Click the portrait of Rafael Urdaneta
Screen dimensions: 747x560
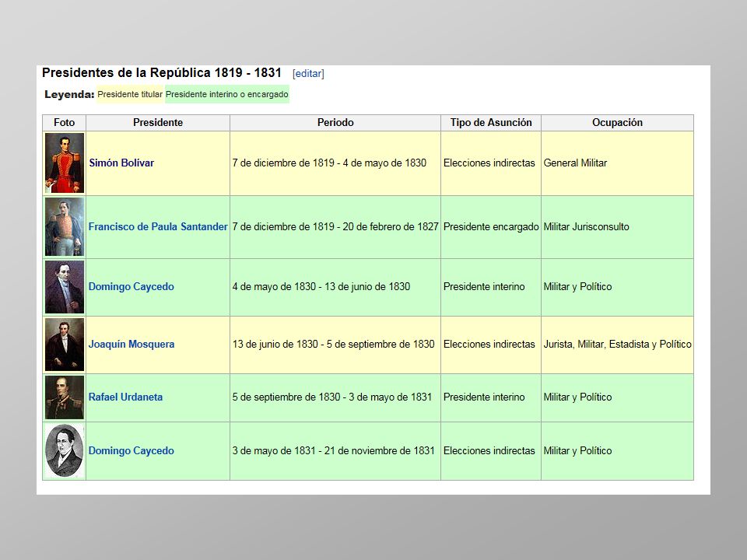(x=65, y=397)
